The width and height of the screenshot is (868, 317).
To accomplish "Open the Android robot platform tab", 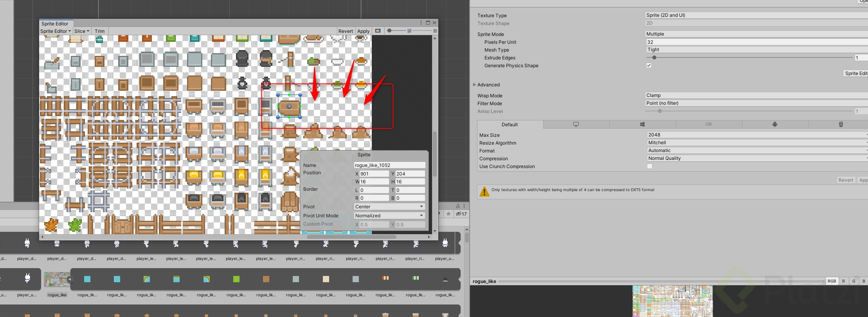I will point(775,124).
